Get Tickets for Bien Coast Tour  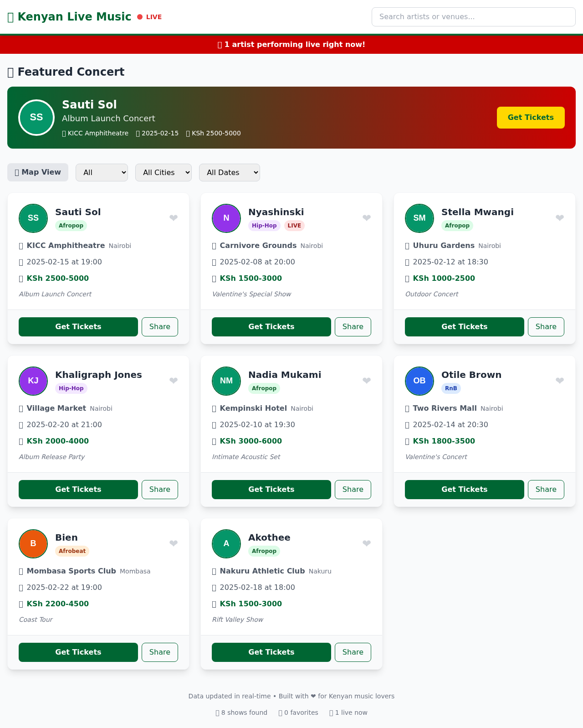(x=78, y=652)
